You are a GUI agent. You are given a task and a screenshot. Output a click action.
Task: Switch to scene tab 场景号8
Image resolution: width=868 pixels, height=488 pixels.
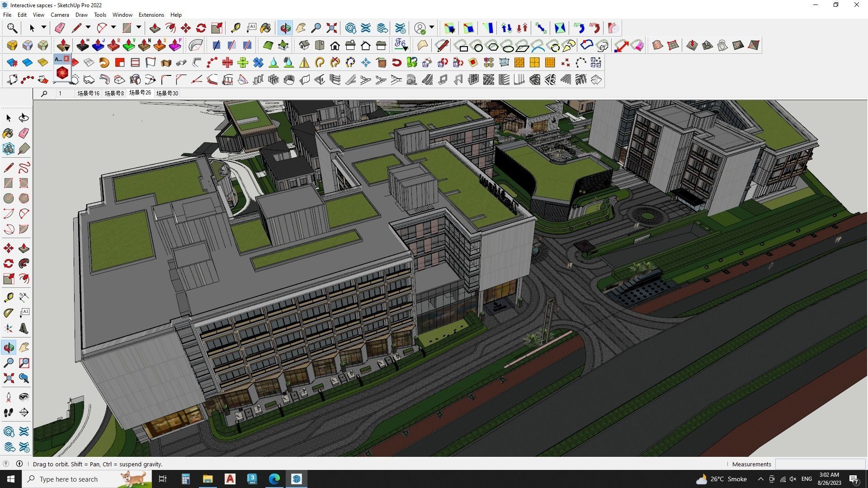pyautogui.click(x=114, y=93)
